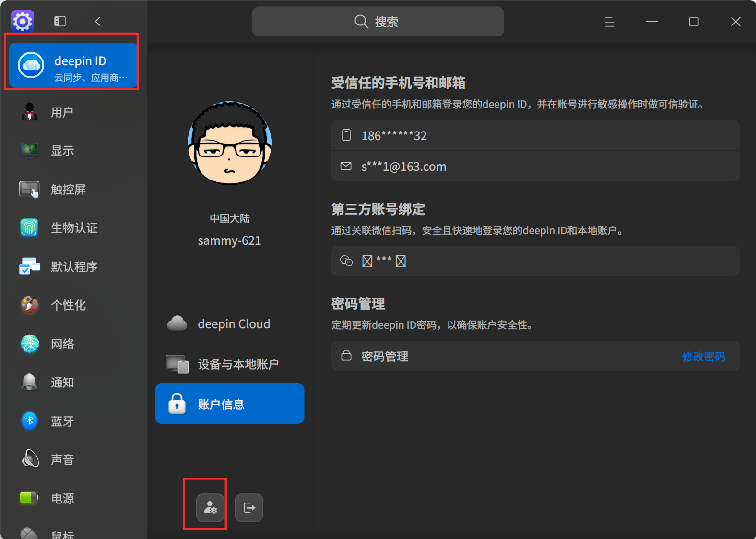Focus the 搜索 search field

(378, 22)
